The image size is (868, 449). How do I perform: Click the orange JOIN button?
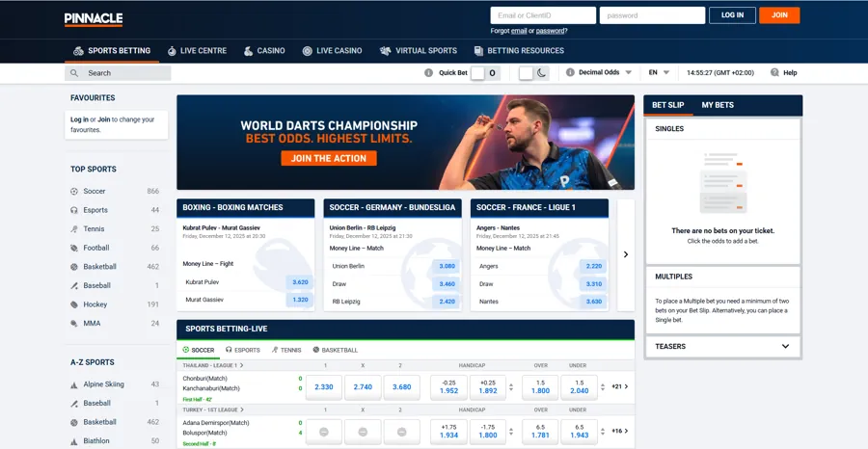pyautogui.click(x=779, y=15)
